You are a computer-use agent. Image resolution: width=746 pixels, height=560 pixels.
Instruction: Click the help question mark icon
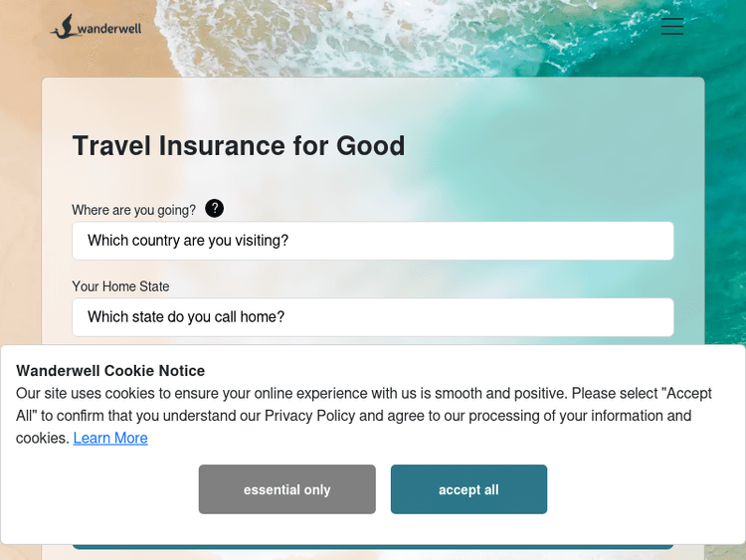214,209
